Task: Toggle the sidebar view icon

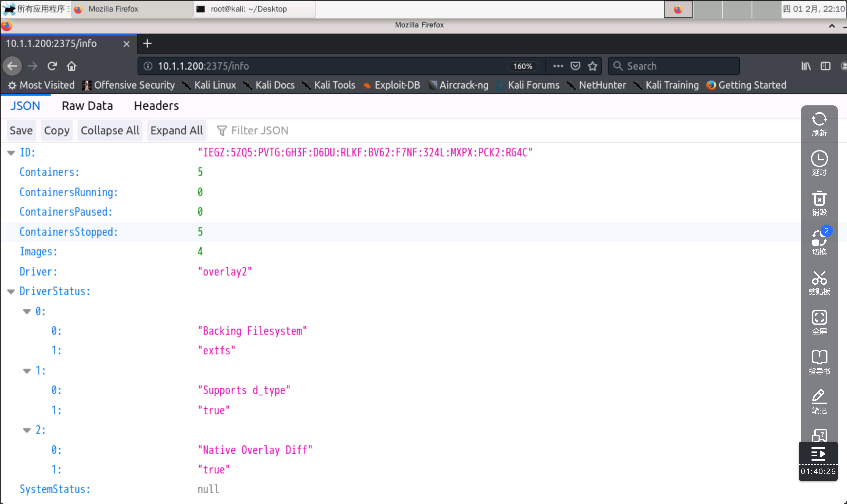Action: click(825, 66)
